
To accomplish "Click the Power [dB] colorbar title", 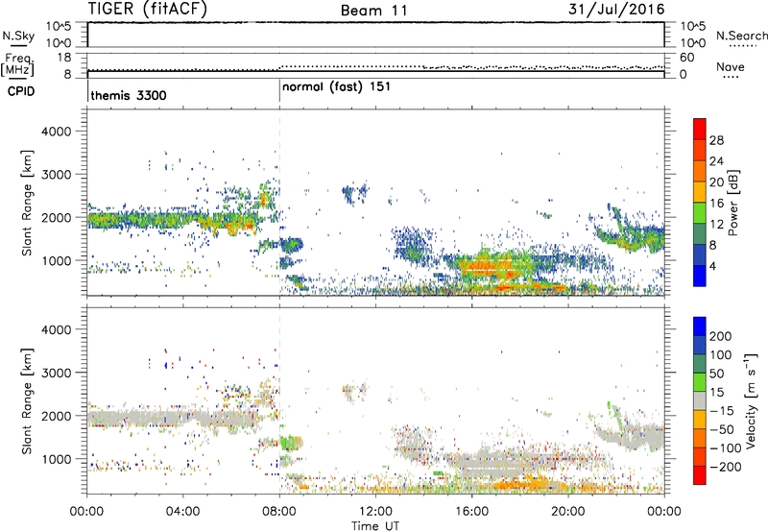I will point(732,203).
